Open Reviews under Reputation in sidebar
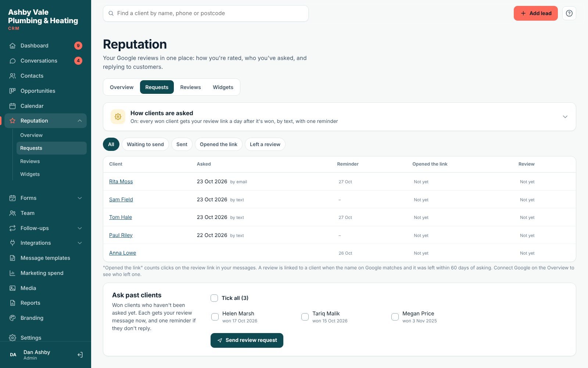 51,161
